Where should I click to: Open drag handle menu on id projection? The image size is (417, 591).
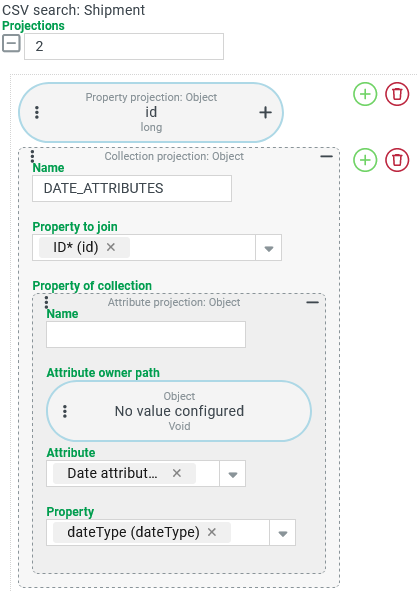tap(37, 112)
